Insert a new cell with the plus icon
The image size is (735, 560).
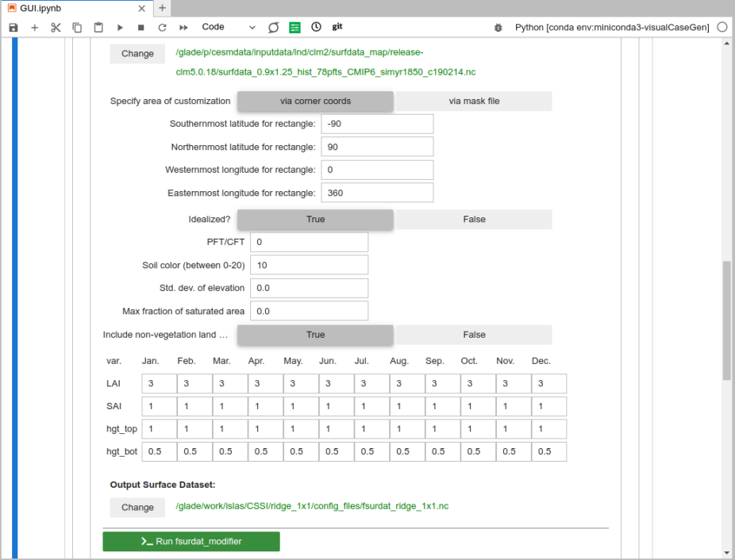point(34,27)
